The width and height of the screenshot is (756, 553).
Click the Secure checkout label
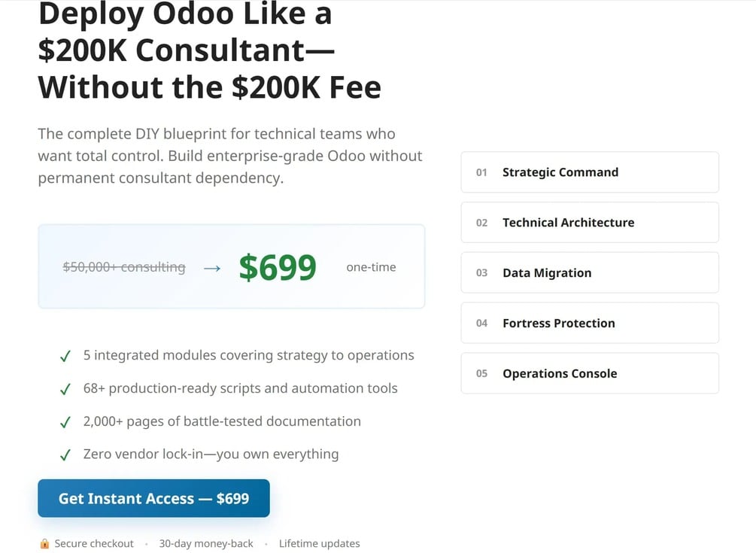pos(94,543)
